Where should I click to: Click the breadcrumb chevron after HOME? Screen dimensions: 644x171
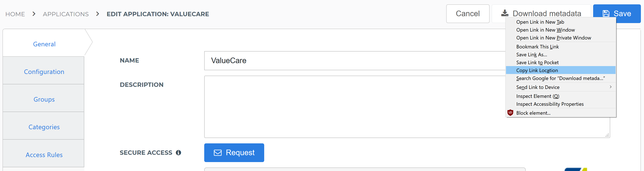click(34, 14)
